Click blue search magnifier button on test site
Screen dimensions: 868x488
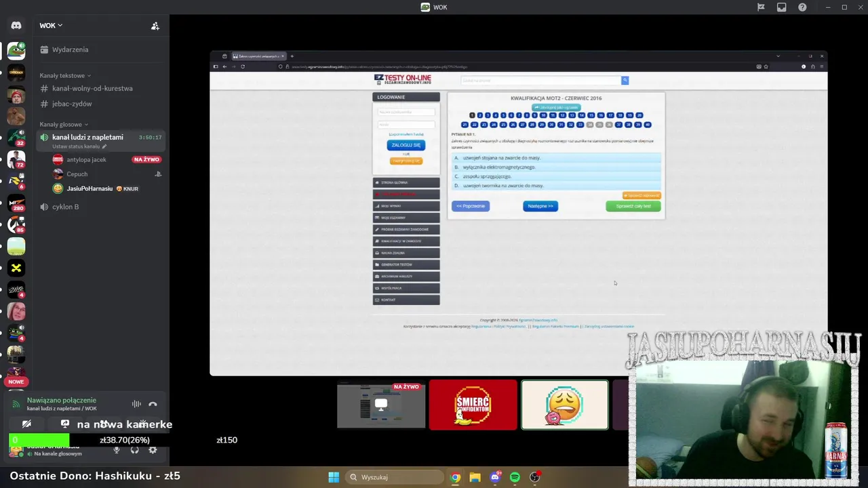click(625, 81)
